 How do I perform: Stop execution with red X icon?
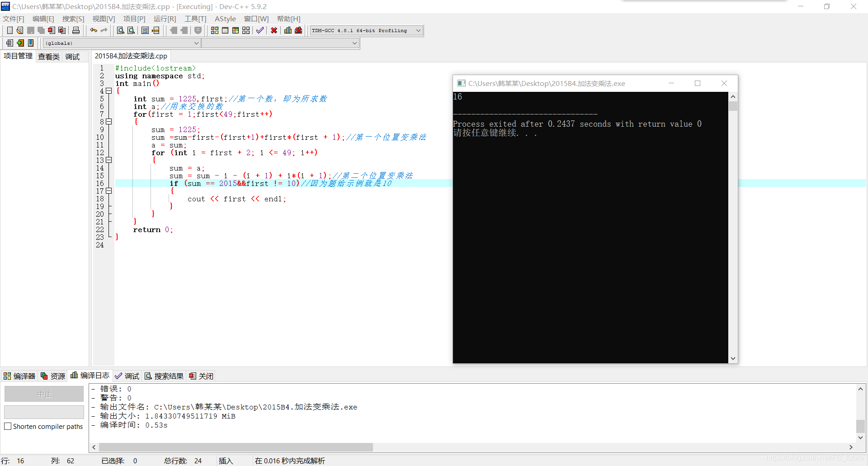(274, 30)
